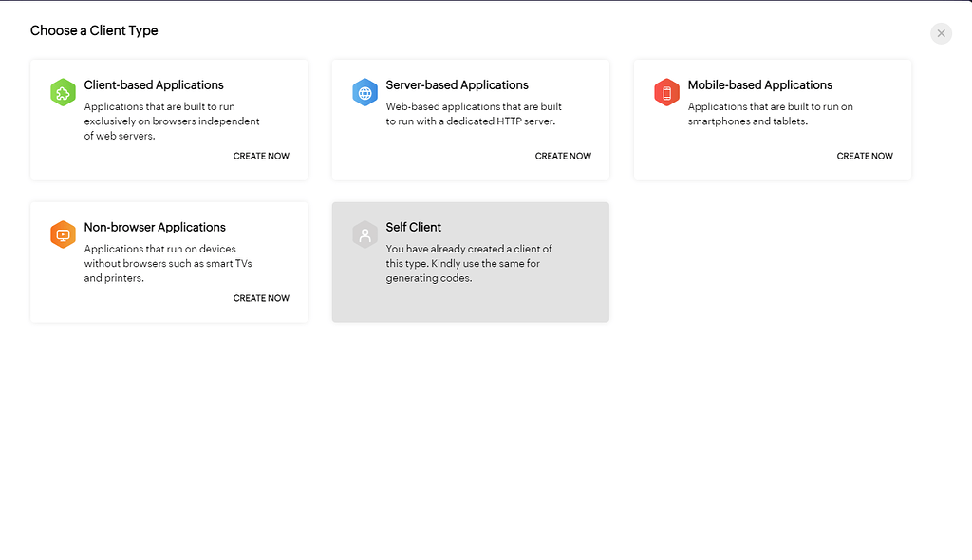Image resolution: width=972 pixels, height=560 pixels.
Task: Click the description about browsers independent of web servers
Action: pyautogui.click(x=172, y=121)
